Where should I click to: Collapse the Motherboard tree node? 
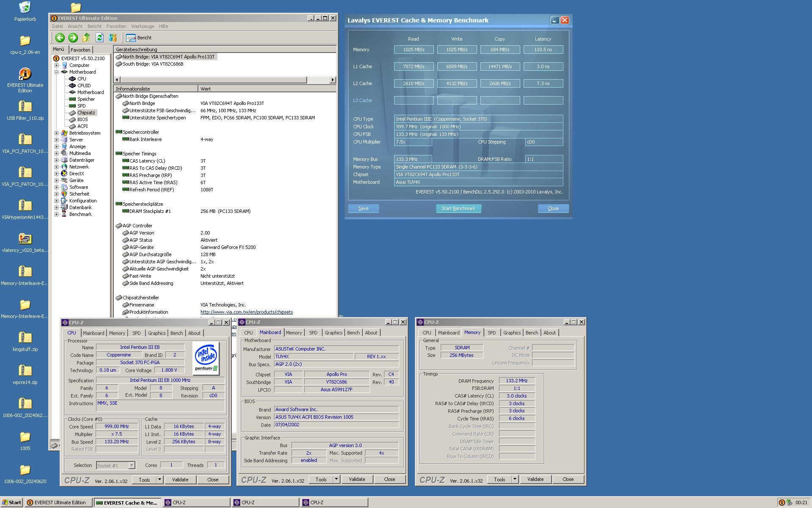pyautogui.click(x=56, y=72)
